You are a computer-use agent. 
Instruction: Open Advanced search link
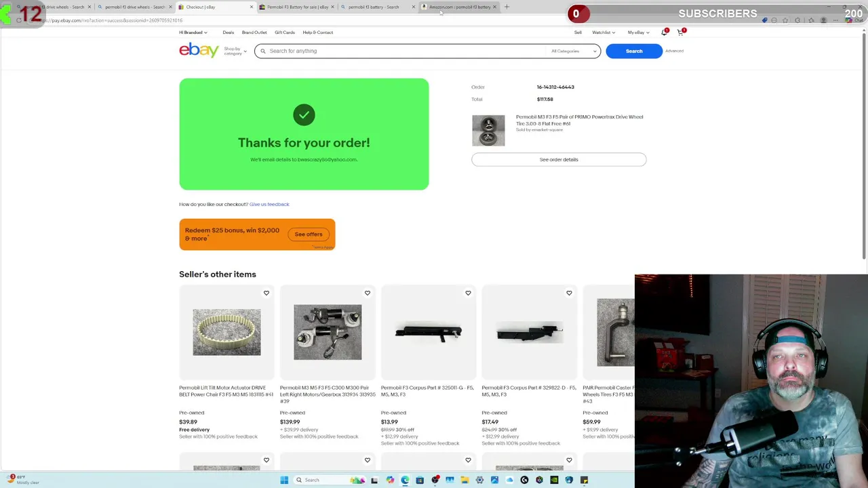674,51
